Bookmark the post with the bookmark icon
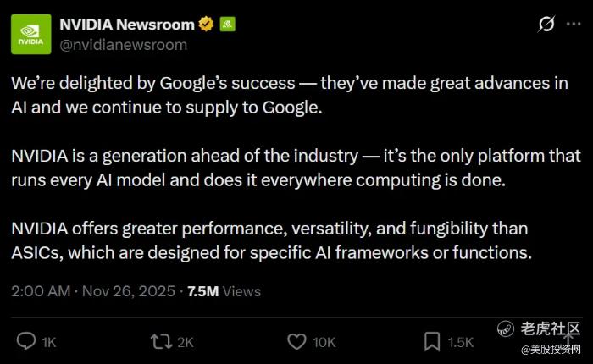Screen dimensions: 593x364 (431, 341)
